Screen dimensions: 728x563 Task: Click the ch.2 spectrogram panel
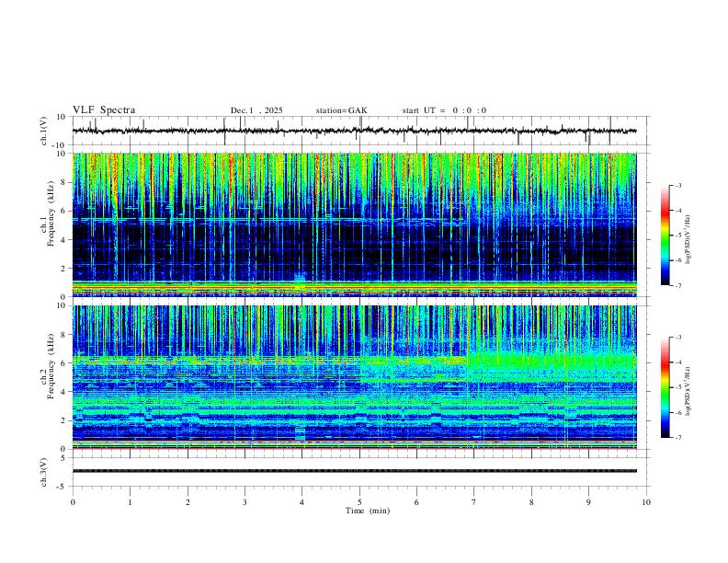tap(354, 377)
